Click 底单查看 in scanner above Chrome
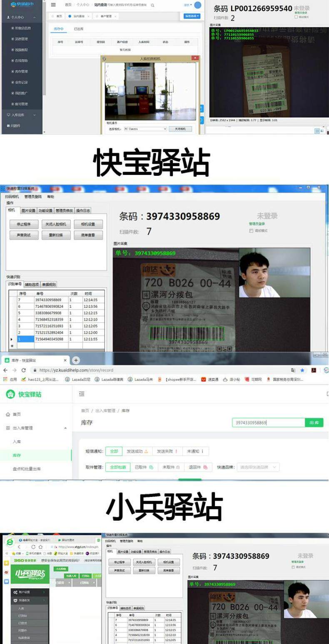Viewport: 329px width, 644px height. tap(88, 235)
